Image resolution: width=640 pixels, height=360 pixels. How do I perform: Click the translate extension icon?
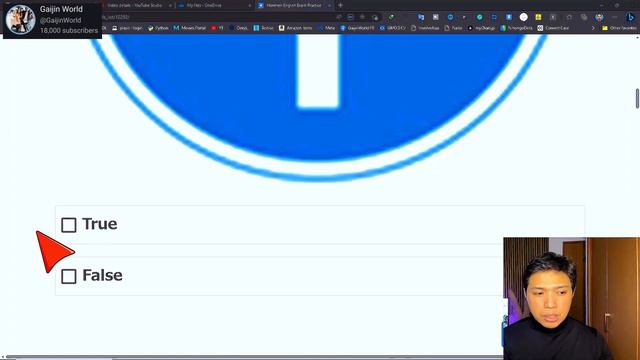[x=421, y=17]
